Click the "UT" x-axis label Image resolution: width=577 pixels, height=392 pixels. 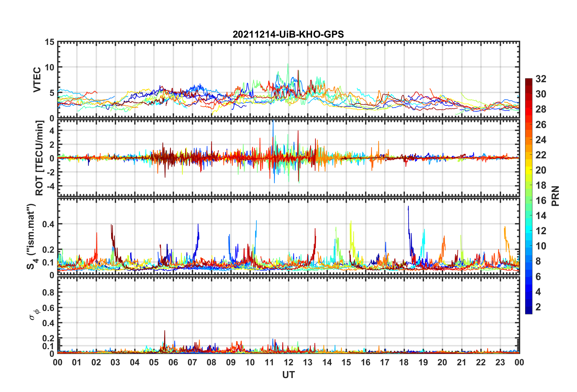tap(288, 375)
